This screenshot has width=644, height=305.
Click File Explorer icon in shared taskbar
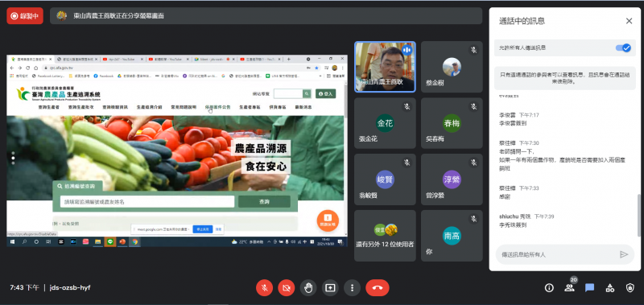[97, 241]
